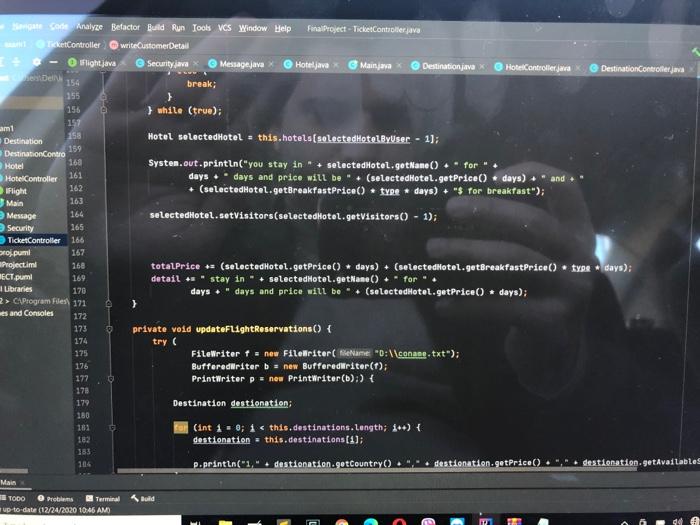Click updateFlightReservations method name
The width and height of the screenshot is (700, 525).
point(254,329)
